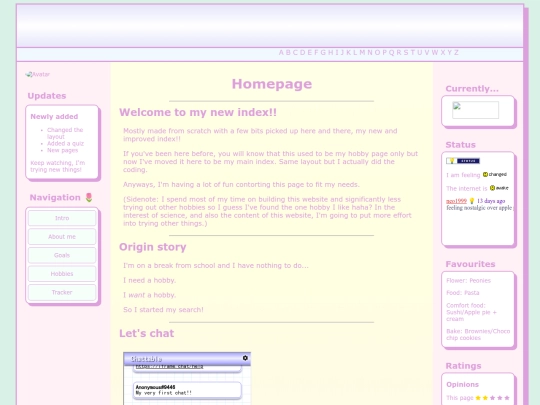Click the 'Newly added' heading
Viewport: 540px width, 405px height.
[x=54, y=116]
